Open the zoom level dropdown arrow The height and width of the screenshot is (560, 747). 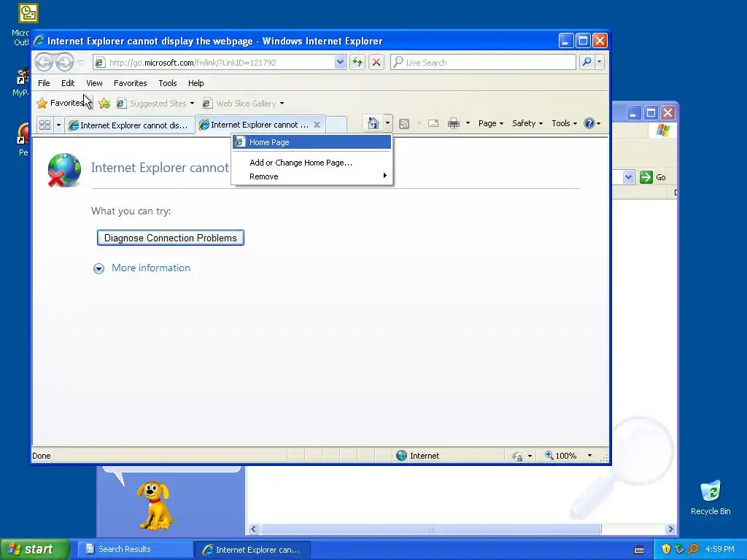click(x=589, y=456)
